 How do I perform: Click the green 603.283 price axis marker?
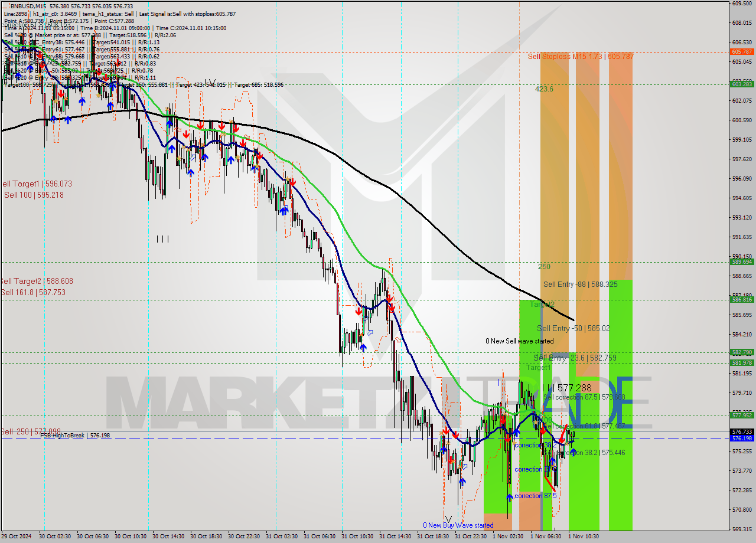742,84
